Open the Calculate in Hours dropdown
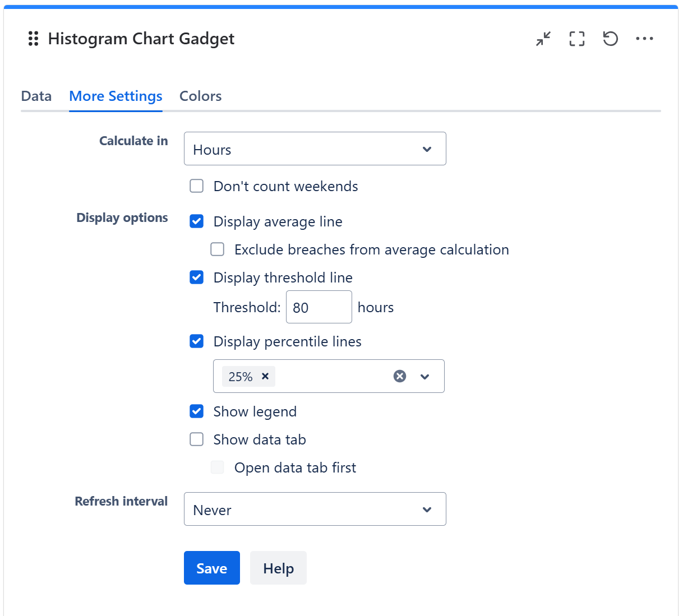The width and height of the screenshot is (683, 616). 315,149
